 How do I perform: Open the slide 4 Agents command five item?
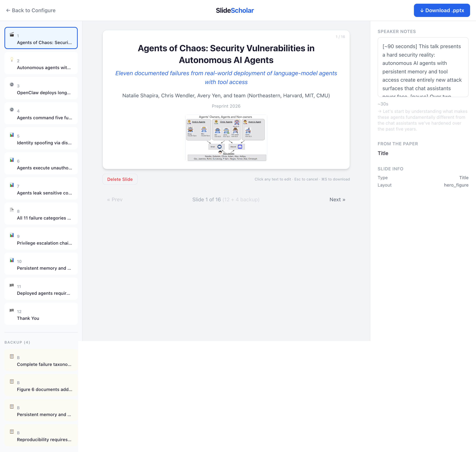point(41,114)
